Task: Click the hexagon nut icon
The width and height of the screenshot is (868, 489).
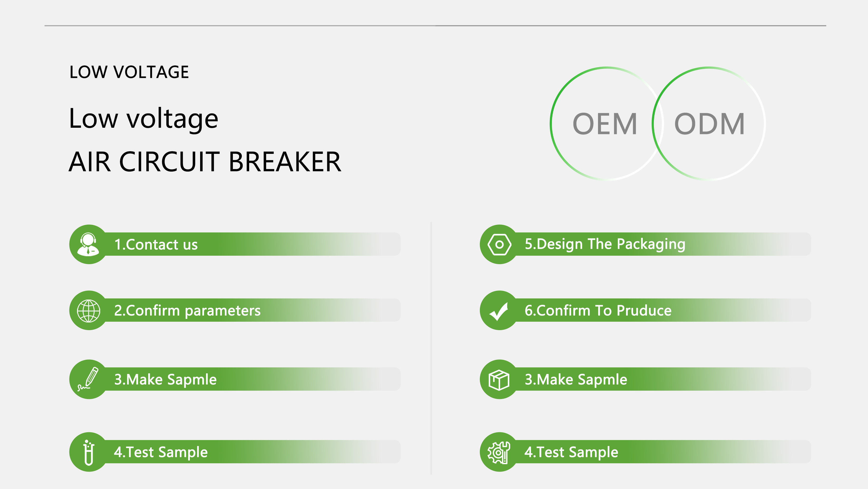Action: click(x=499, y=244)
